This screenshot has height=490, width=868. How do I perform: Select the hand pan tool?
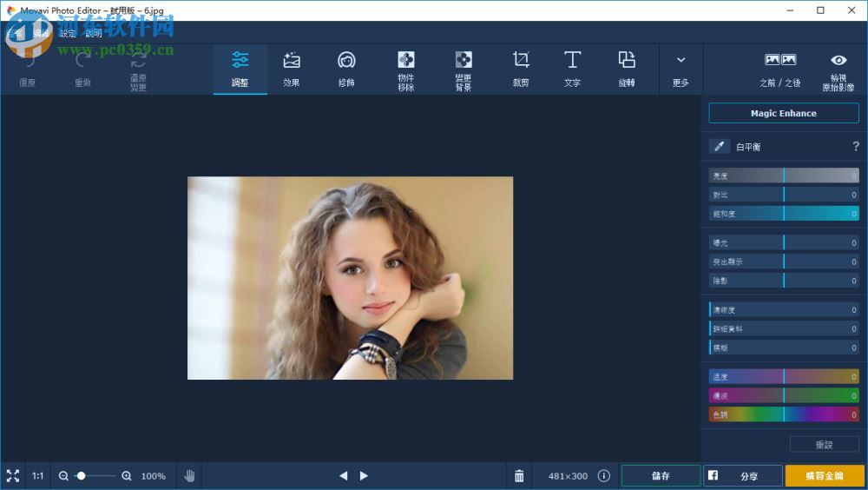190,475
